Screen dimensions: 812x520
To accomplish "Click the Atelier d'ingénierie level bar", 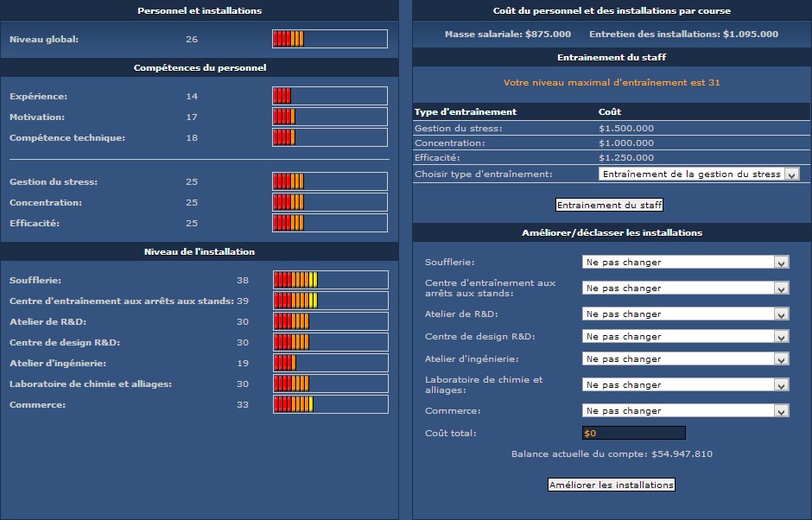I will (x=330, y=363).
